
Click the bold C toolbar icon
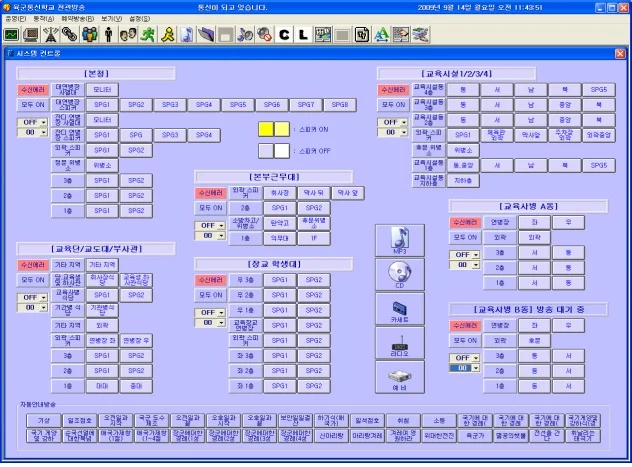[284, 35]
